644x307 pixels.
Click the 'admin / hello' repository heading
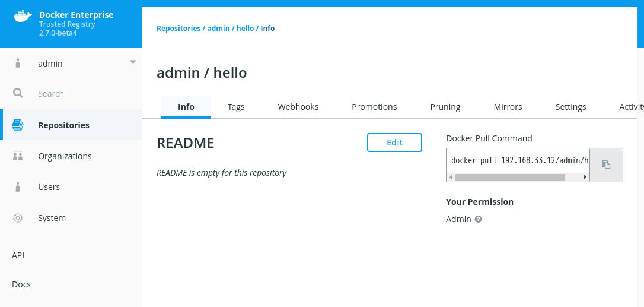coord(202,73)
